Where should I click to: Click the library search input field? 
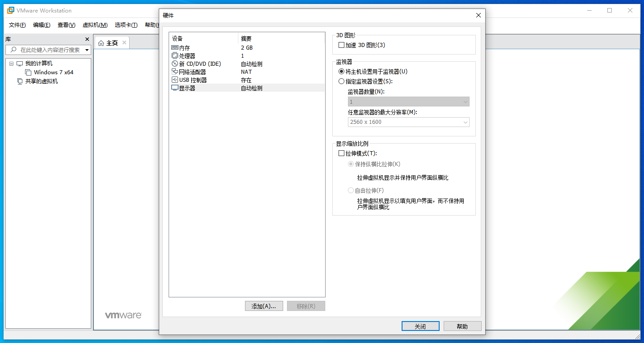48,50
